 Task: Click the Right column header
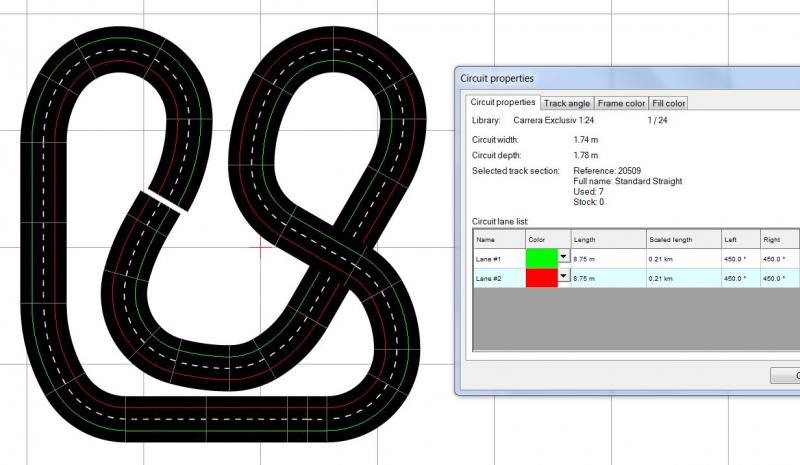tap(780, 239)
